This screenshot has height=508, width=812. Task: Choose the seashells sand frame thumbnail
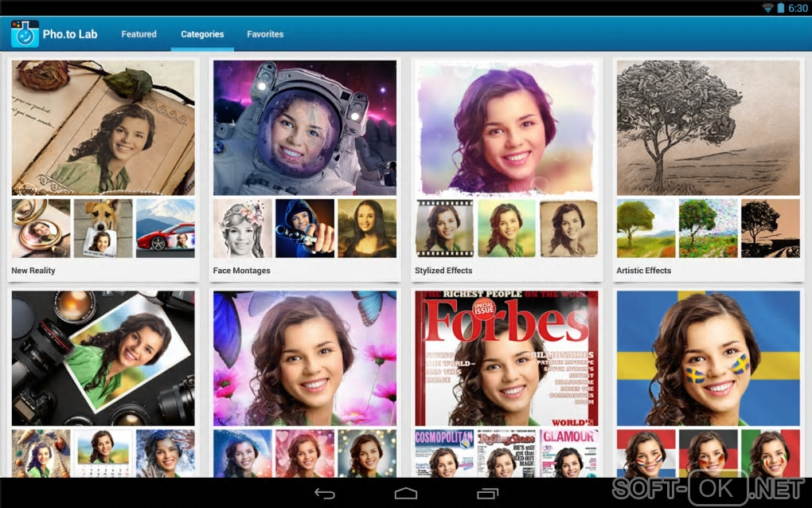click(x=41, y=453)
